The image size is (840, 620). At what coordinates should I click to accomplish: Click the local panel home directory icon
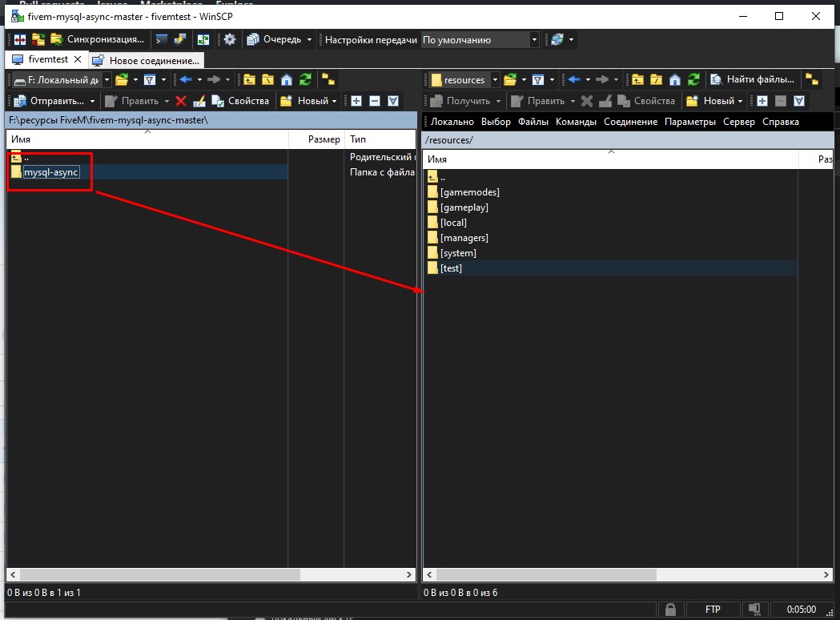coord(286,79)
